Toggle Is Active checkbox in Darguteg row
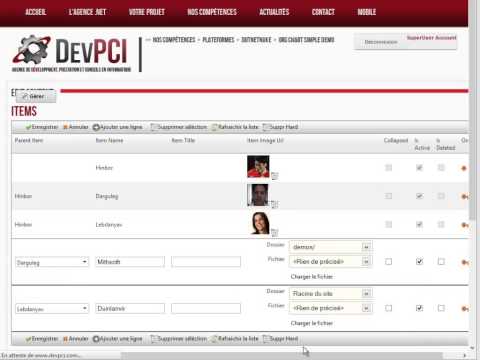 pyautogui.click(x=419, y=196)
